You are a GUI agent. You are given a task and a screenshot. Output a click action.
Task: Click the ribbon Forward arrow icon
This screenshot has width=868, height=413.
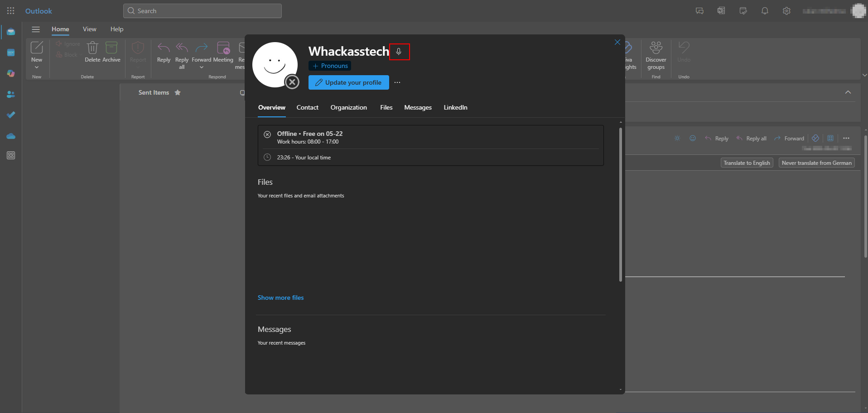coord(202,48)
